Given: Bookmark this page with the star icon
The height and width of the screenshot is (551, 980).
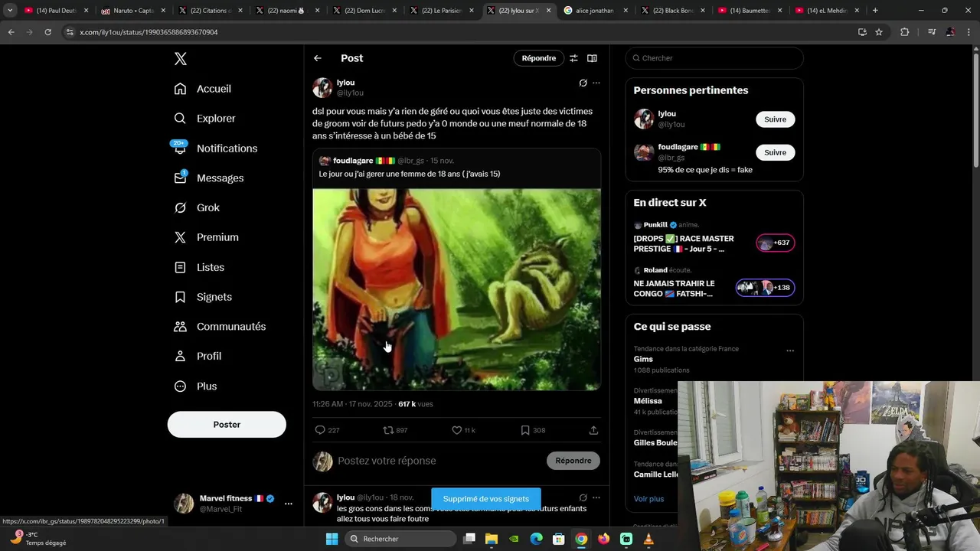Looking at the screenshot, I should point(879,32).
